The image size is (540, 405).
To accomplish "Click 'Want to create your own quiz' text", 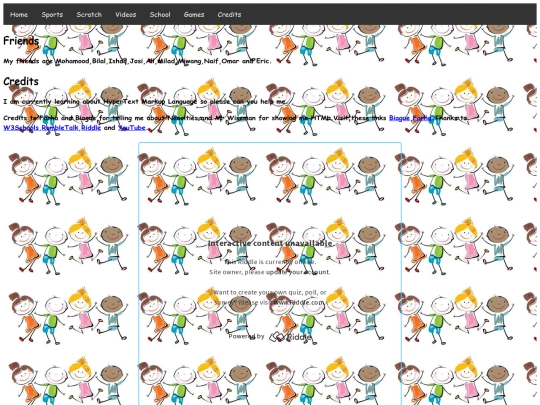I will pyautogui.click(x=270, y=297).
